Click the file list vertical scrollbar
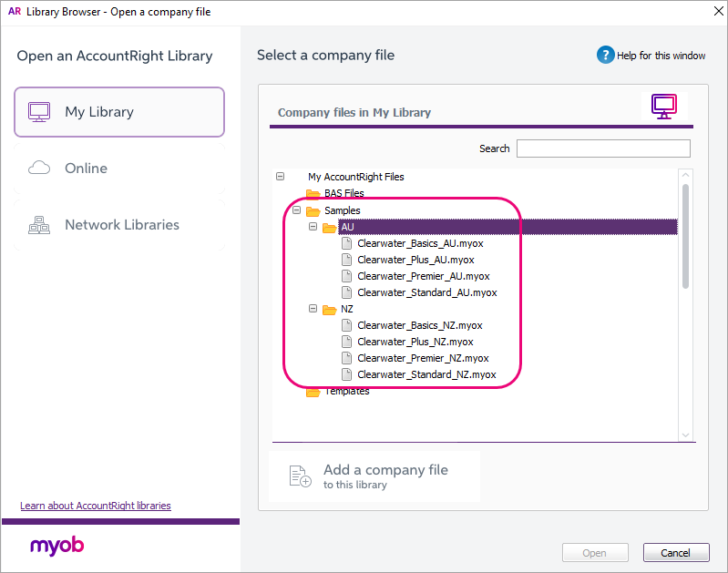The height and width of the screenshot is (573, 728). click(x=685, y=237)
